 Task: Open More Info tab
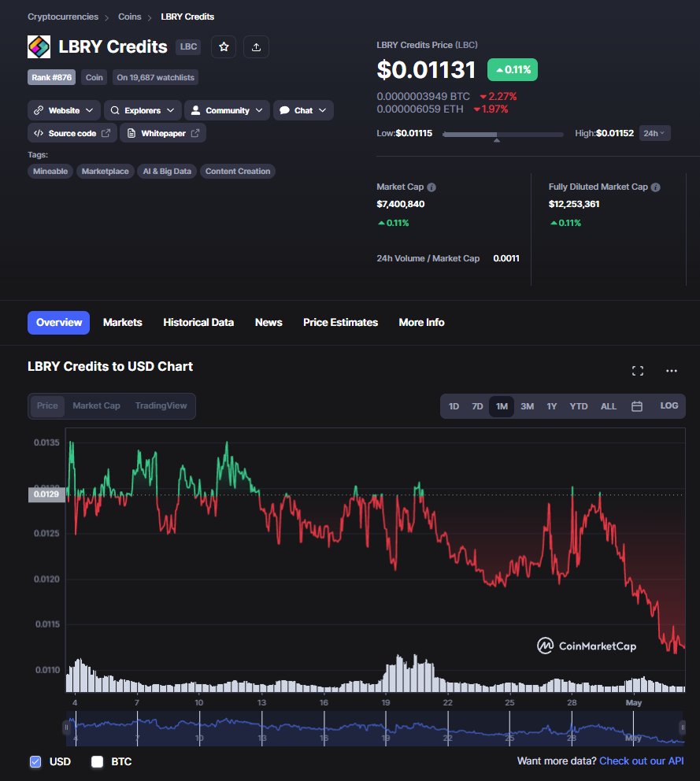421,323
